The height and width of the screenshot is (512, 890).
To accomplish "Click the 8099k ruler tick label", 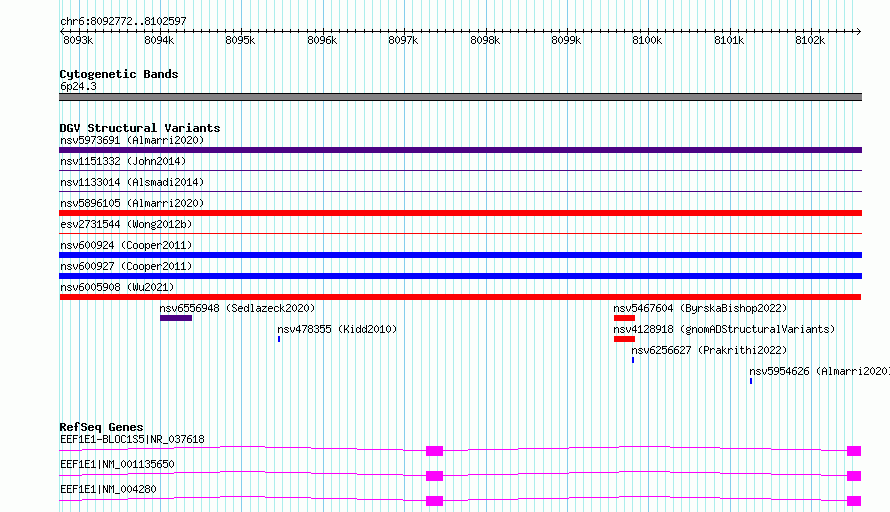I will click(566, 40).
